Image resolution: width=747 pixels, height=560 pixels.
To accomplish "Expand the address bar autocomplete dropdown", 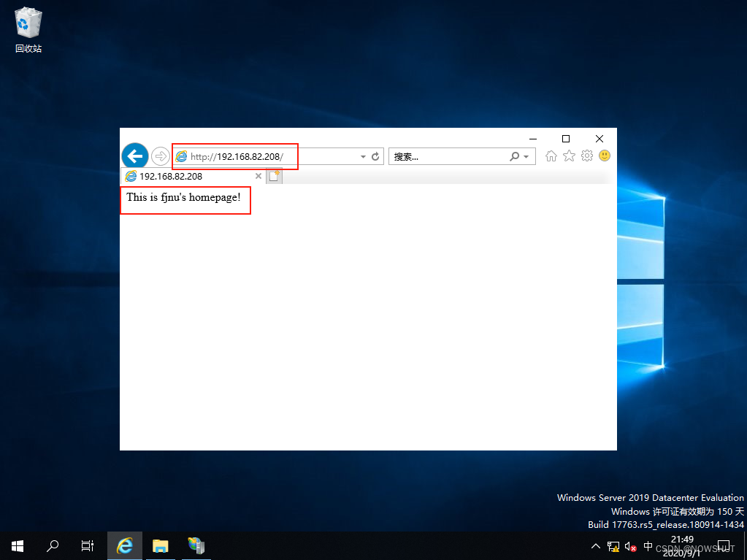I will click(363, 157).
